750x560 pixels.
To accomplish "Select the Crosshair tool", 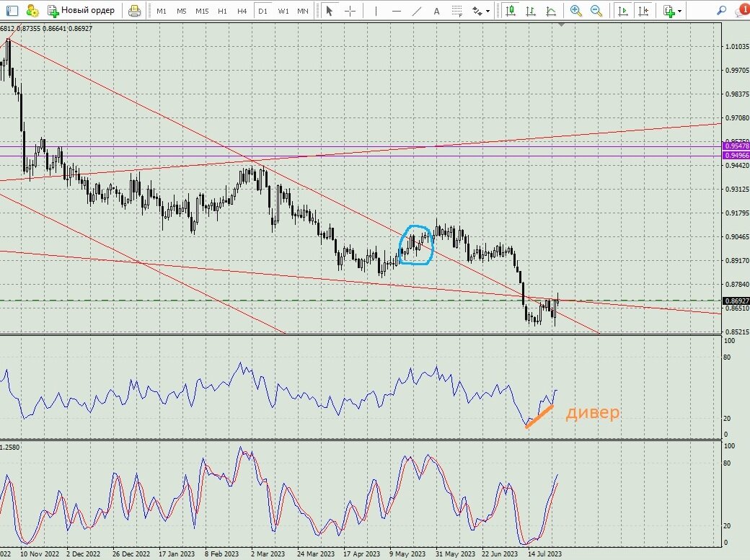I will (349, 11).
